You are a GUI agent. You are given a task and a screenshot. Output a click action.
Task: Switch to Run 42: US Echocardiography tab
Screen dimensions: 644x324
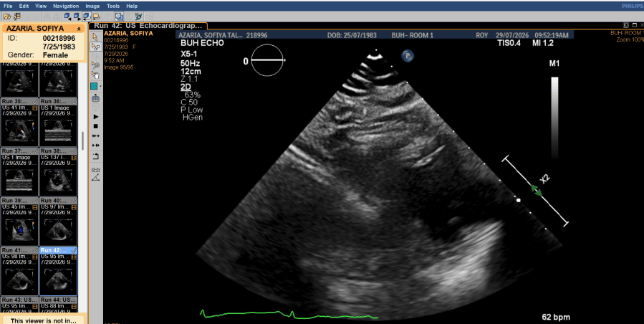click(148, 26)
